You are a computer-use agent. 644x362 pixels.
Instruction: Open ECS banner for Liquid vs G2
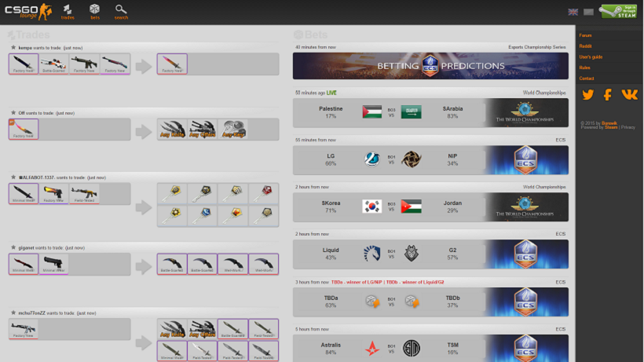coord(526,254)
